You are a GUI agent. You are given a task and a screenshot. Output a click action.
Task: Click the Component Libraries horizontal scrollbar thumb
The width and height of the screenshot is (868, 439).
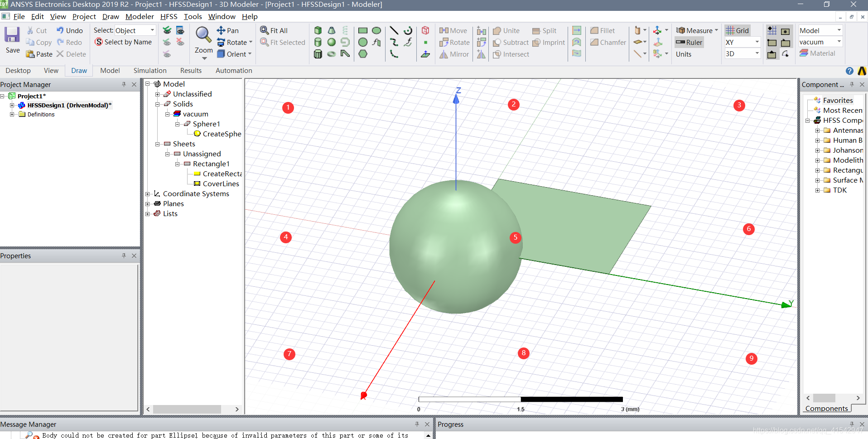(x=824, y=398)
